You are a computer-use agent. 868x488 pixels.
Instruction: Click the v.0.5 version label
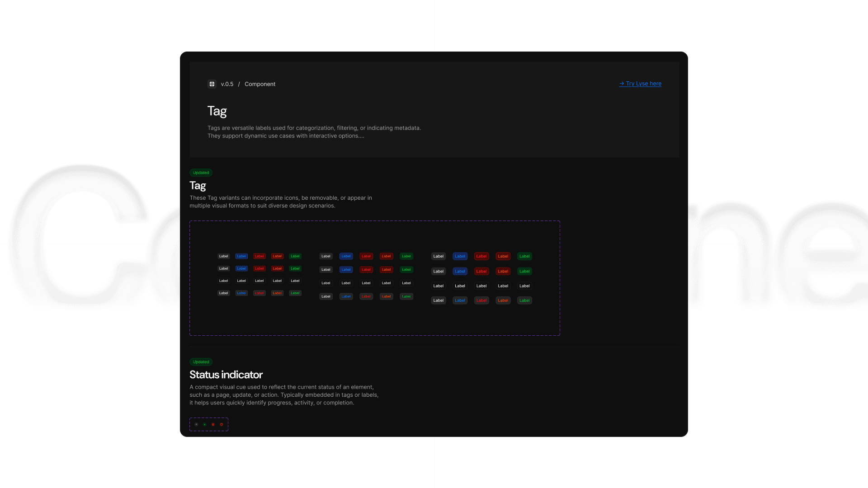(x=226, y=84)
